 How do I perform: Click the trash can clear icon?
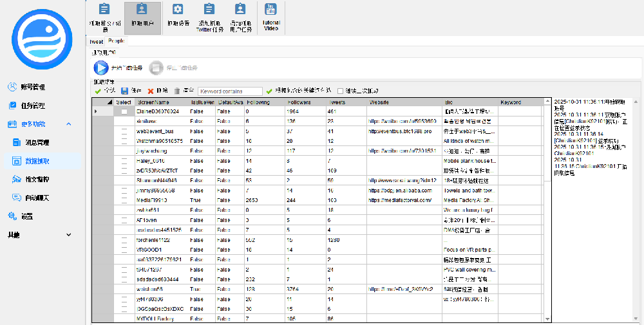click(177, 91)
